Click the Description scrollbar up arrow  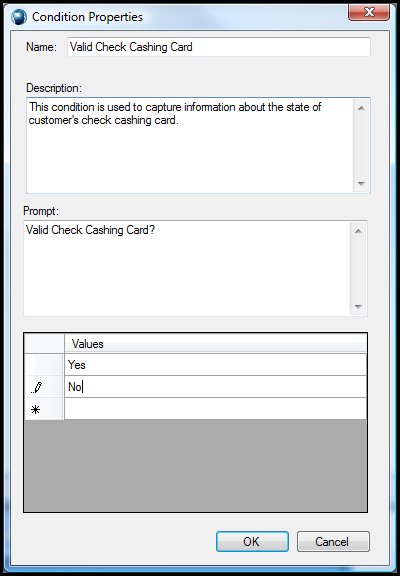coord(361,108)
